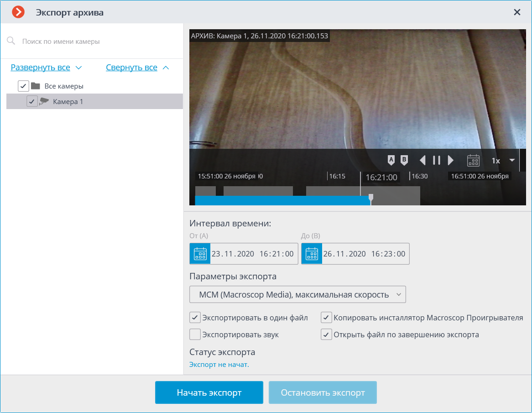The height and width of the screenshot is (413, 532).
Task: Click the 16:30 timeline tick label
Action: 420,176
